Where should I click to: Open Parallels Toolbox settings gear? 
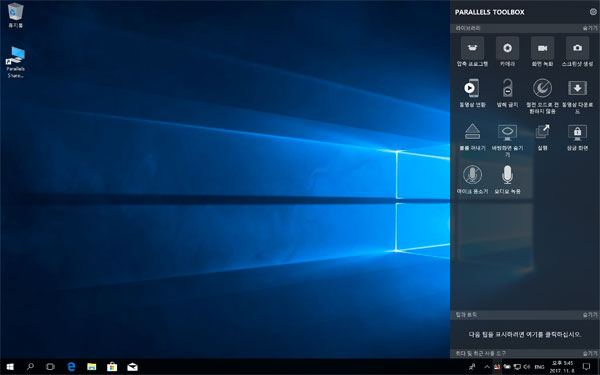(x=593, y=12)
